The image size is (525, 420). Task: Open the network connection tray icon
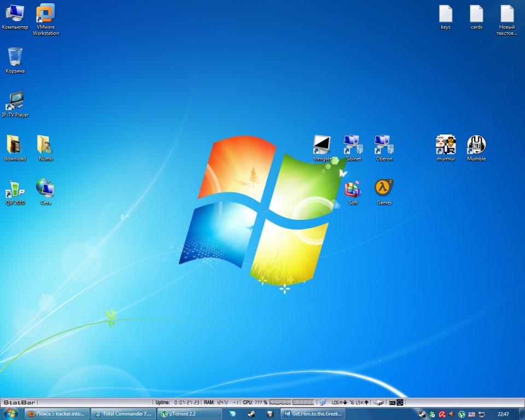coord(481,415)
